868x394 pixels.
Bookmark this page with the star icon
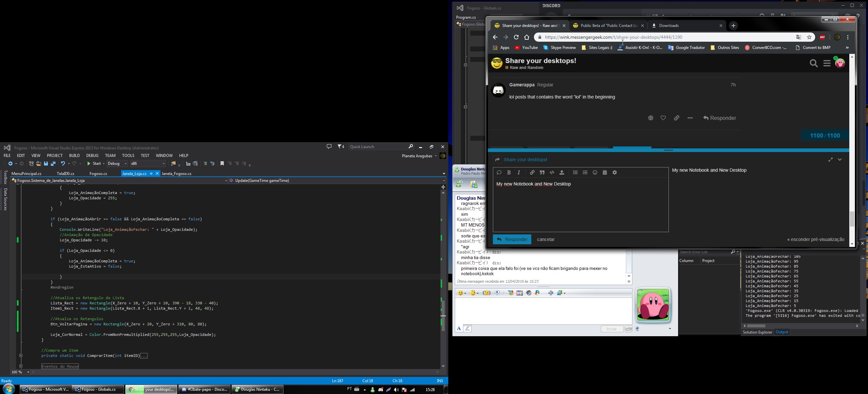click(x=809, y=37)
